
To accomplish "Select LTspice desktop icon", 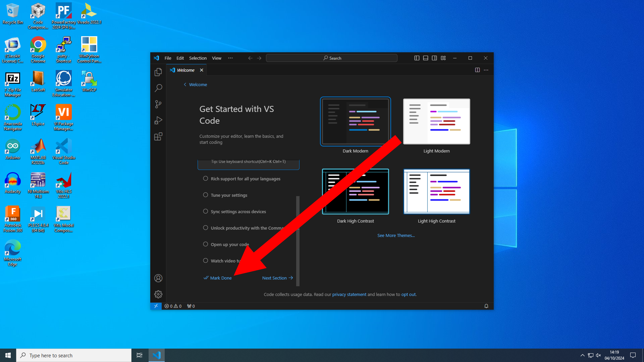I will (38, 115).
